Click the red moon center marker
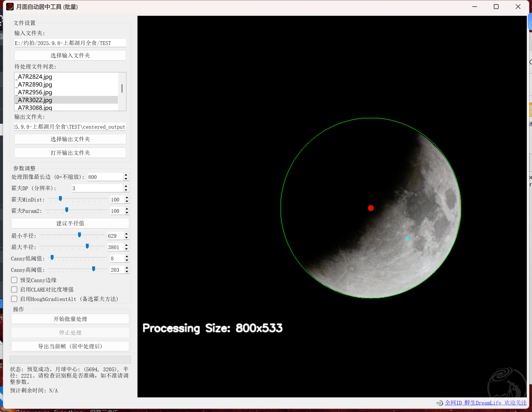Image resolution: width=532 pixels, height=412 pixels. point(371,208)
